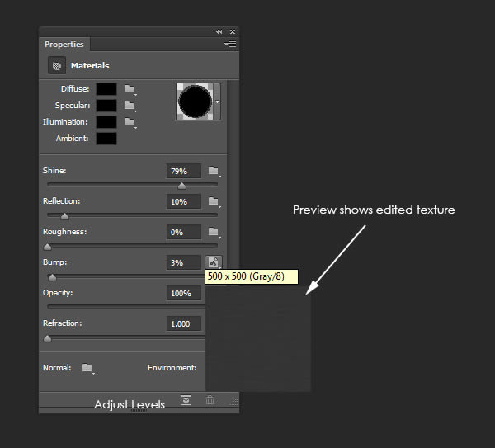Screen dimensions: 495x448
Task: Click the Specular color swatch
Action: [x=106, y=106]
